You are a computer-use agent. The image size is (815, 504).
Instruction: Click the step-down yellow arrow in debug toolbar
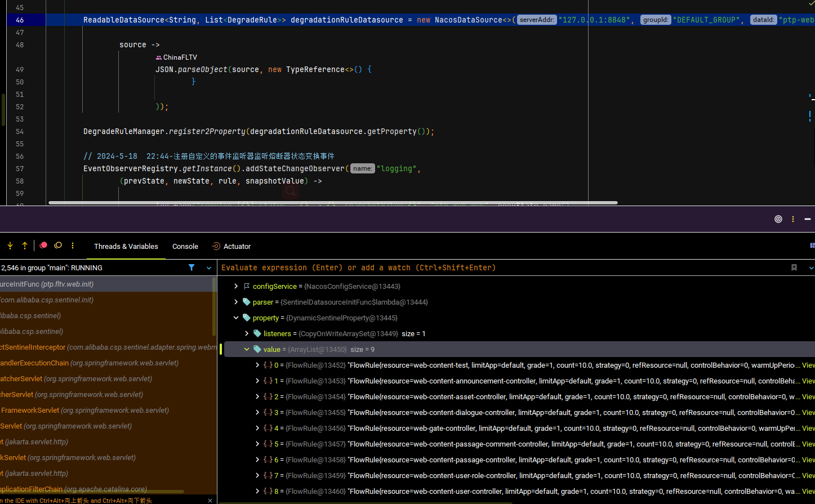coord(10,246)
